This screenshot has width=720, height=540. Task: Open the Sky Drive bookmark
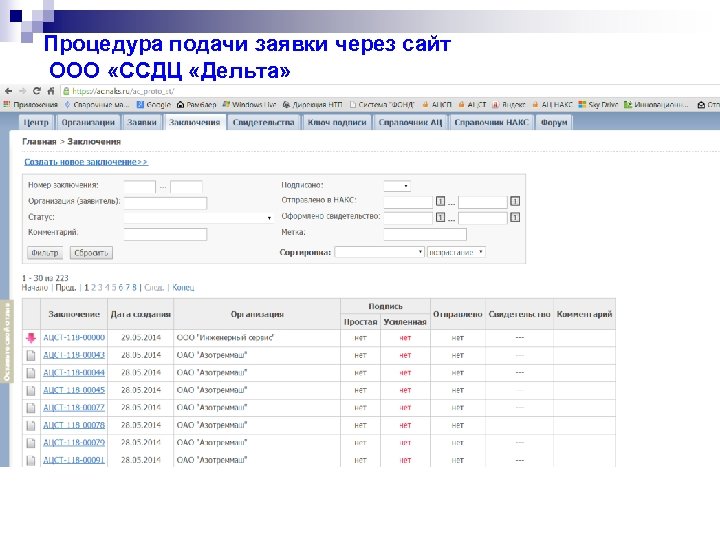coord(598,105)
